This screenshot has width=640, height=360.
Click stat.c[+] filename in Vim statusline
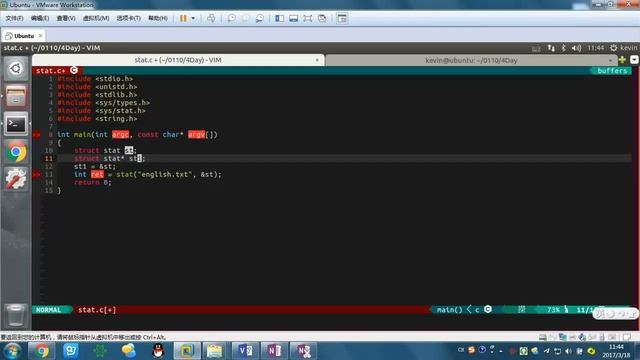click(97, 310)
